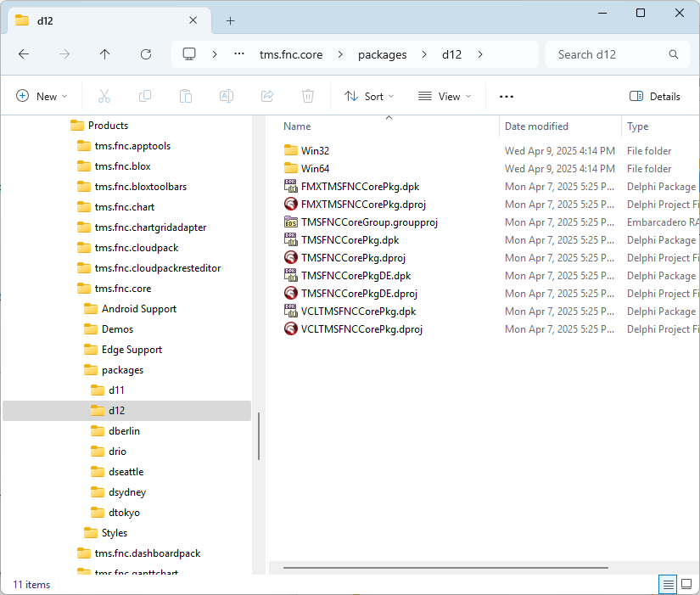Open a new tab with plus button
Image resolution: width=700 pixels, height=595 pixels.
(x=230, y=20)
